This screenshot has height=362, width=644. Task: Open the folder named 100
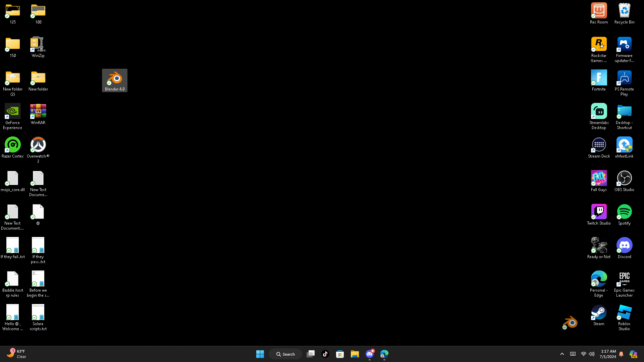click(38, 13)
